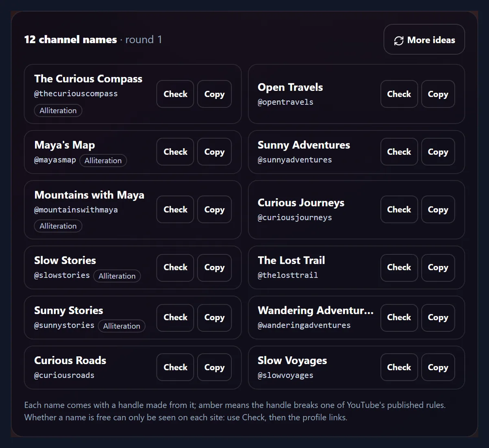This screenshot has width=489, height=448.
Task: Select the Alliteration tag under @thecuriouscompass
Action: [58, 111]
